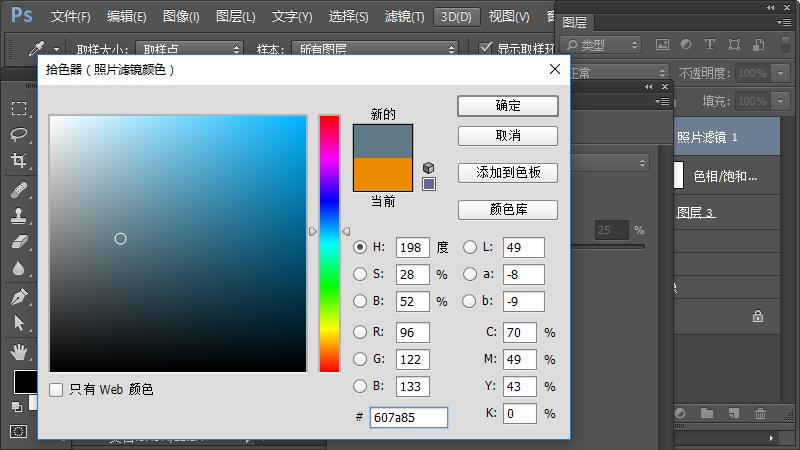Enable the 只有 Web 颜色 checkbox

[56, 390]
